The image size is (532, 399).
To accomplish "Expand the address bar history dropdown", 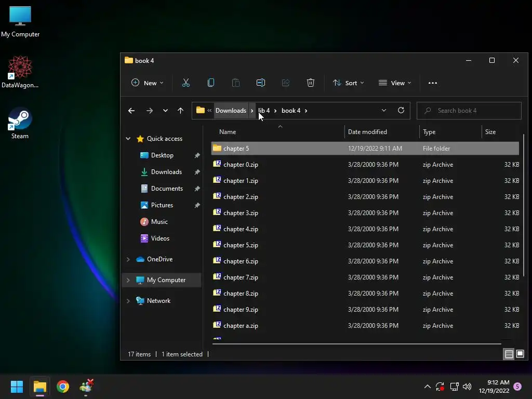I will (x=384, y=110).
